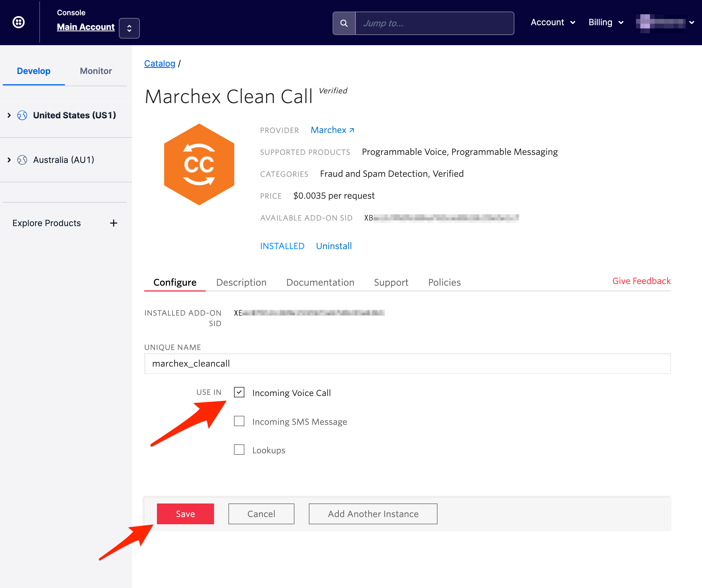The height and width of the screenshot is (588, 702).
Task: Click the search magnifier icon
Action: coord(344,23)
